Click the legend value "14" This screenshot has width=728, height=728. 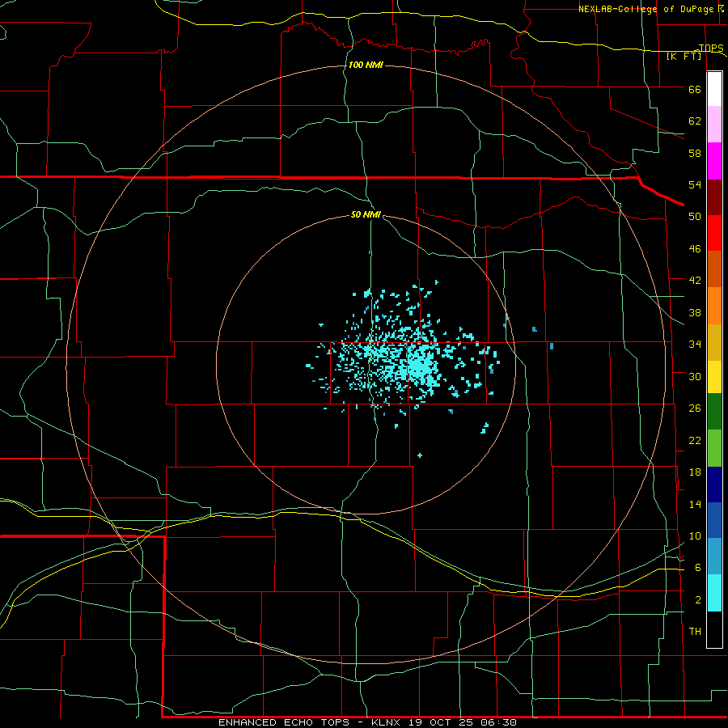pyautogui.click(x=695, y=504)
